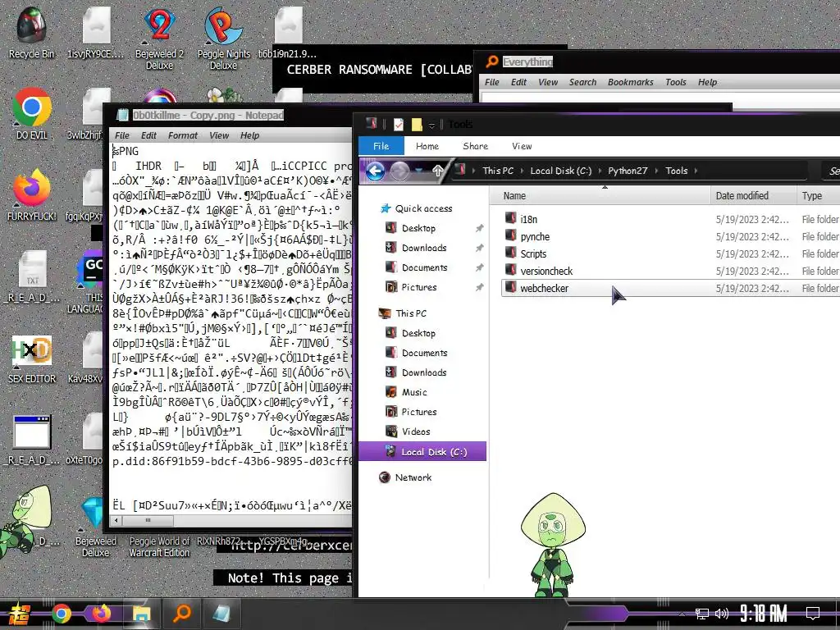Open the Firefox desktop shortcut
Image resolution: width=840 pixels, height=630 pixels.
[x=32, y=195]
